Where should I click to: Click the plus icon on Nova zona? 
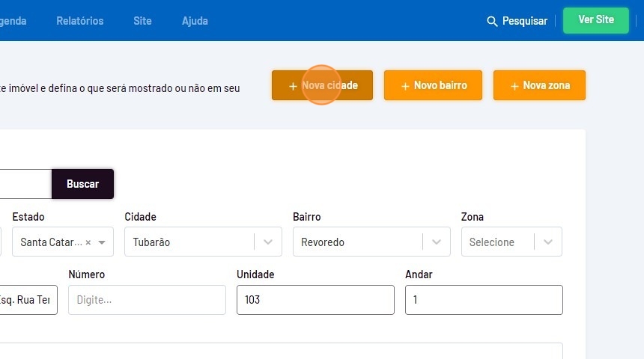(514, 86)
